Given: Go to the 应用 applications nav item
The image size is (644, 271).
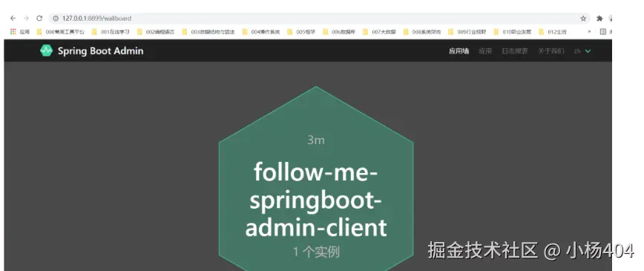Looking at the screenshot, I should pos(485,51).
